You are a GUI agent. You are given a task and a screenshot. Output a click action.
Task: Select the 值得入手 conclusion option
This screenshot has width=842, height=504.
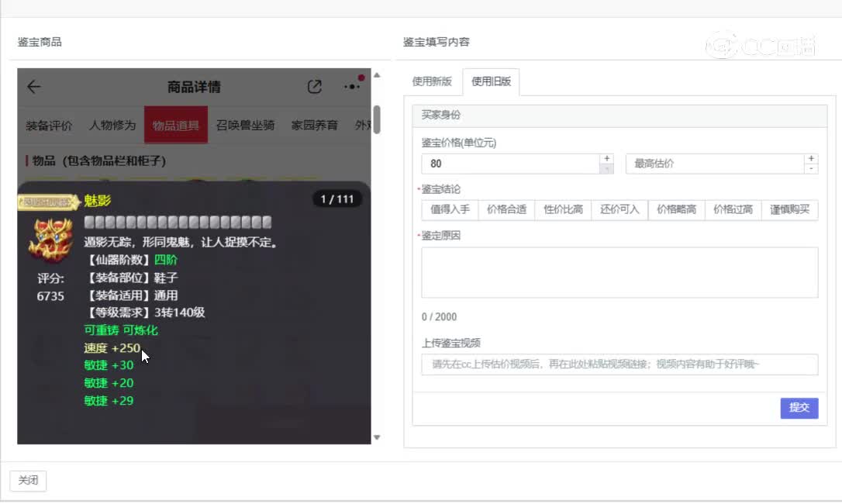point(450,209)
